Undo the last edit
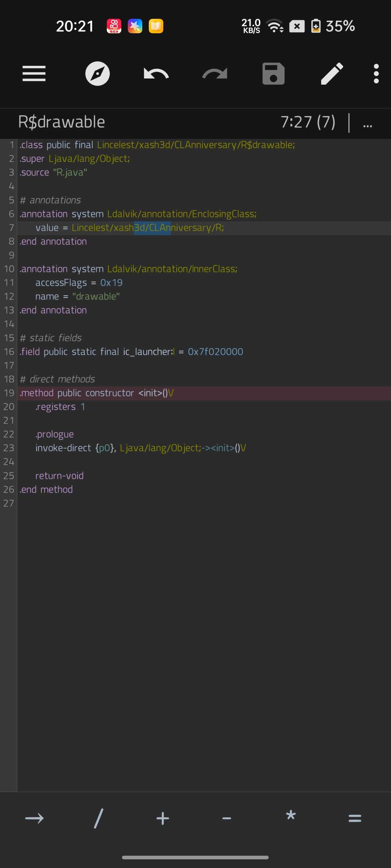The width and height of the screenshot is (391, 868). 156,74
